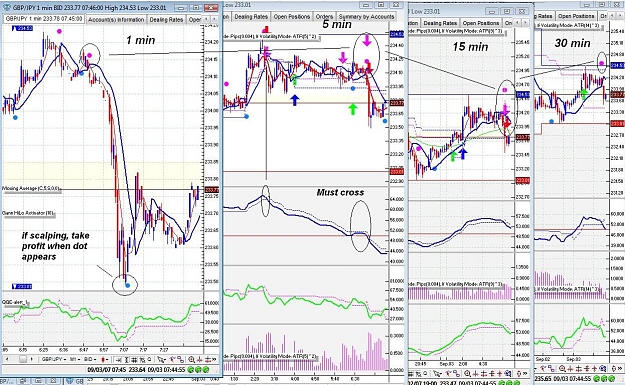Open Summary by Accounts tab in 5 min window
625x385 pixels.
coord(366,17)
